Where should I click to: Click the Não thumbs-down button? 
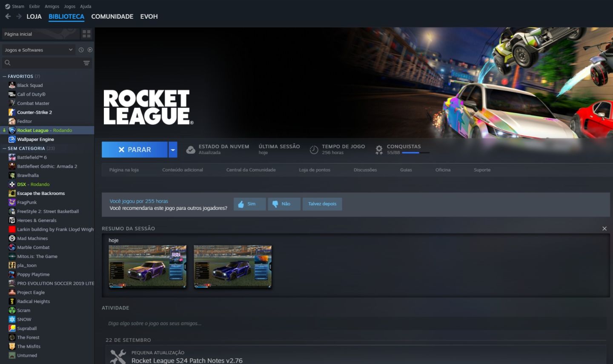pos(284,204)
